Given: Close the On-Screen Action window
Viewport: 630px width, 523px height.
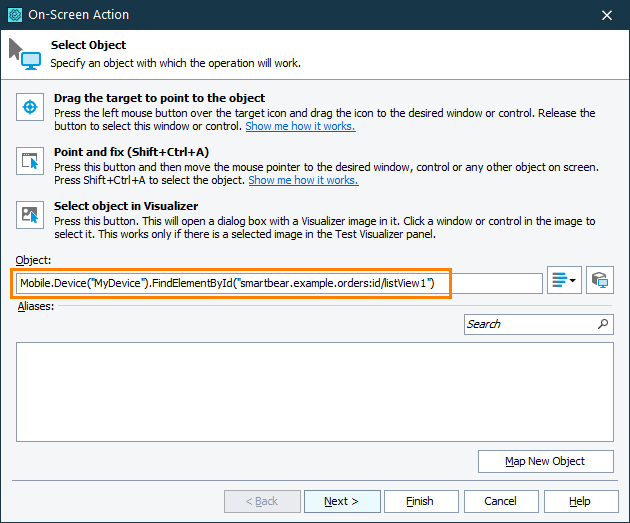Looking at the screenshot, I should pos(607,15).
